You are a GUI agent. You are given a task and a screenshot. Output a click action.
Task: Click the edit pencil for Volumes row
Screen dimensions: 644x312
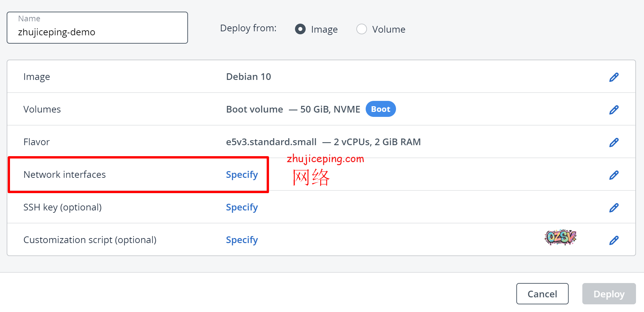click(x=614, y=110)
